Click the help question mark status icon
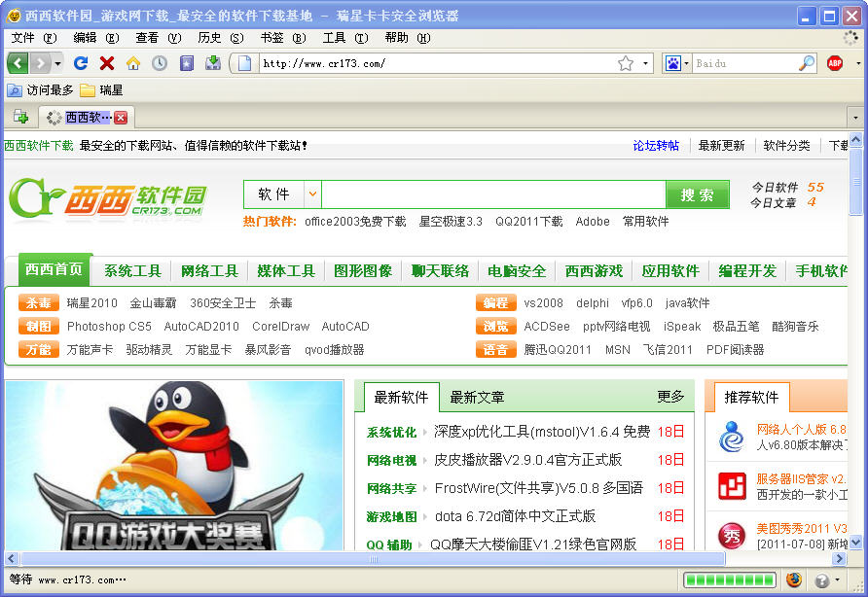The width and height of the screenshot is (868, 597). click(x=822, y=579)
